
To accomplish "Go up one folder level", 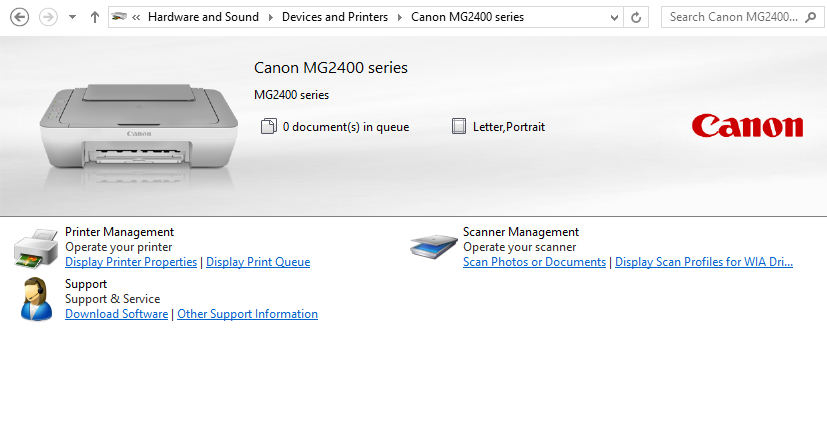I will click(94, 17).
